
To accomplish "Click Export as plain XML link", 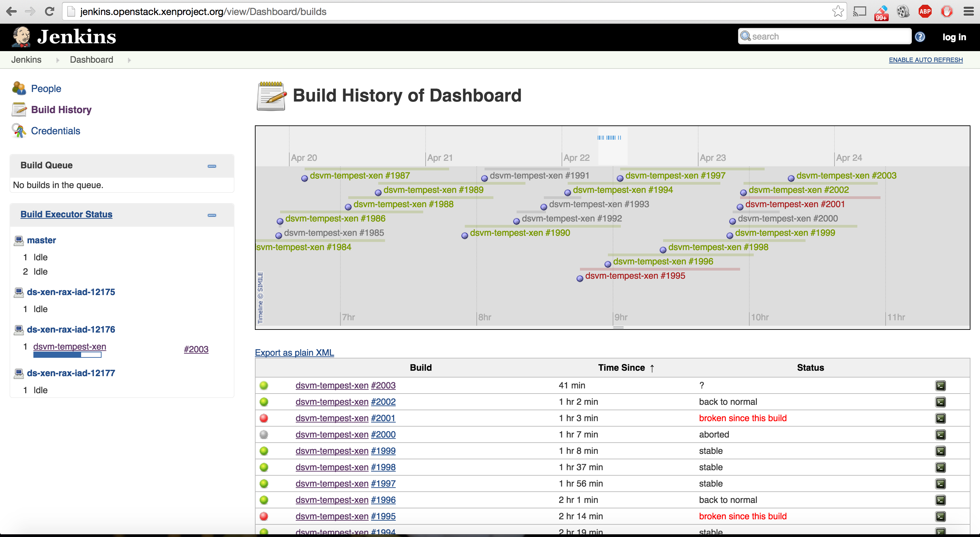I will click(294, 353).
